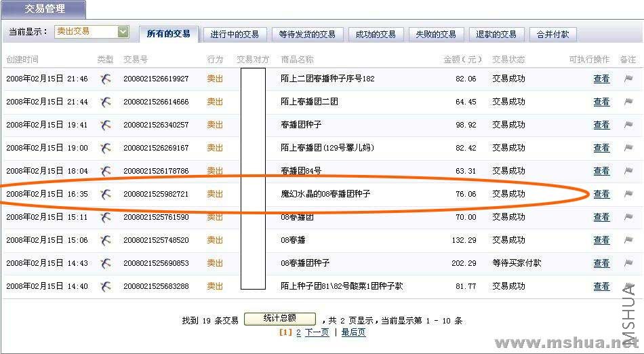
Task: Click flag icon in 等待买家付款 row
Action: coord(628,263)
